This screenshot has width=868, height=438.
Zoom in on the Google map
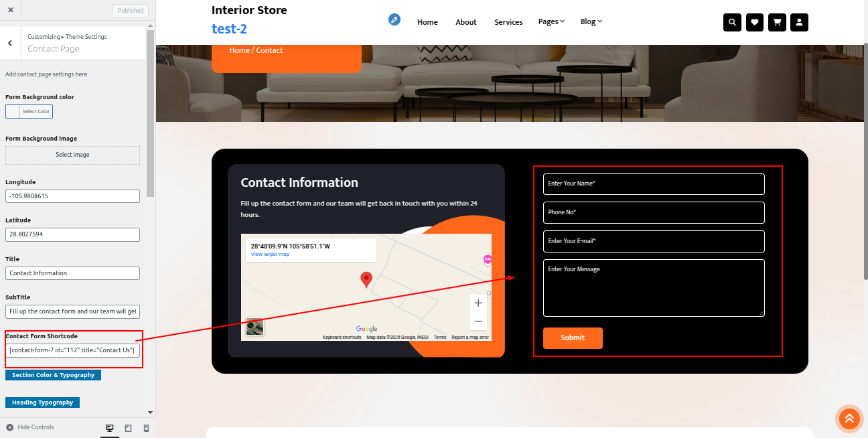pos(478,303)
